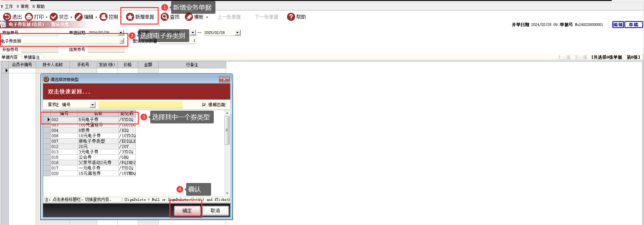
Task: Open the 工作 menu
Action: pos(7,6)
